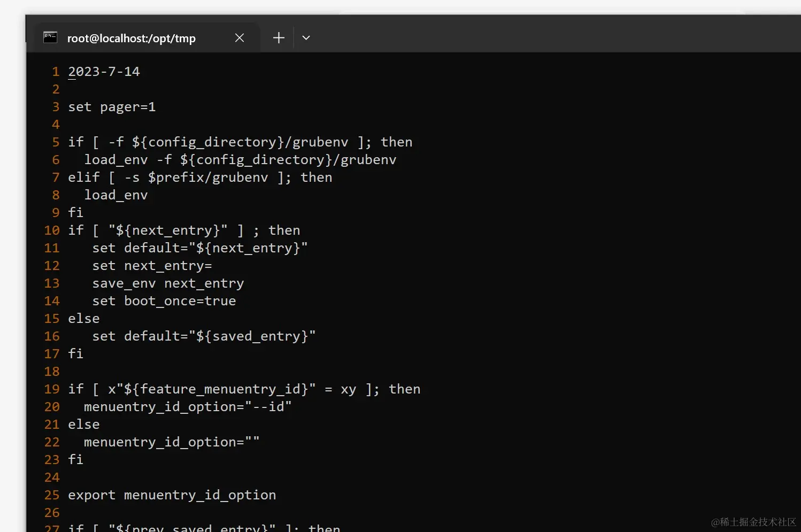The width and height of the screenshot is (801, 532).
Task: Click 'load_env -f ${config_directory}/grubenv' line
Action: (240, 160)
